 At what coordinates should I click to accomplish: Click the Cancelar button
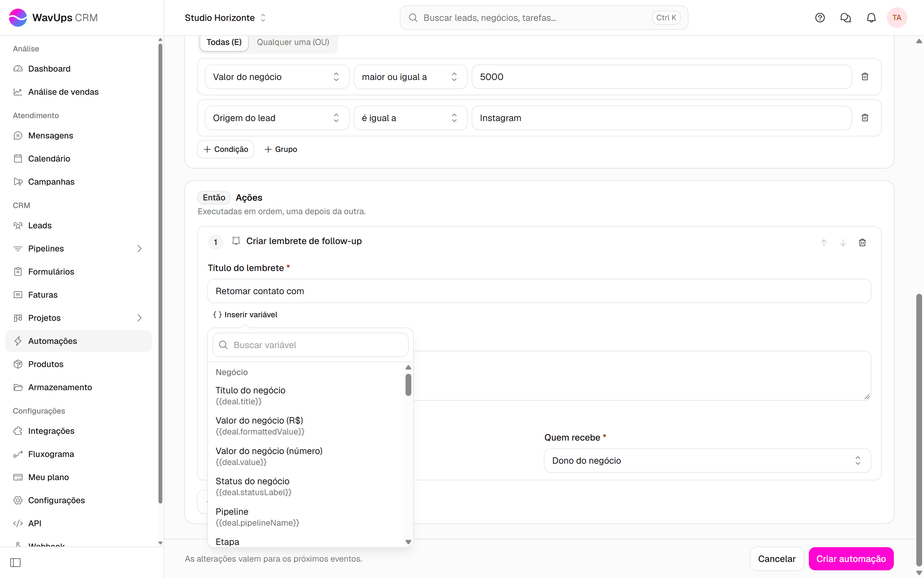coord(777,559)
